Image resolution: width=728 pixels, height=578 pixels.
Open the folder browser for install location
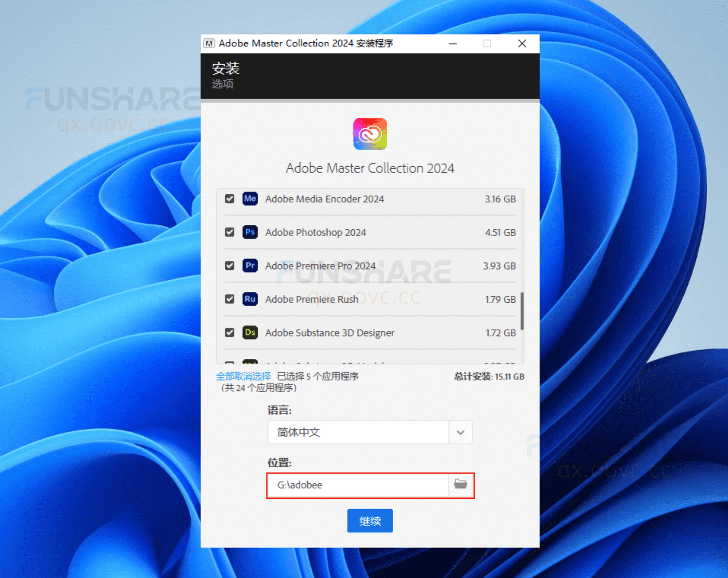(x=460, y=485)
